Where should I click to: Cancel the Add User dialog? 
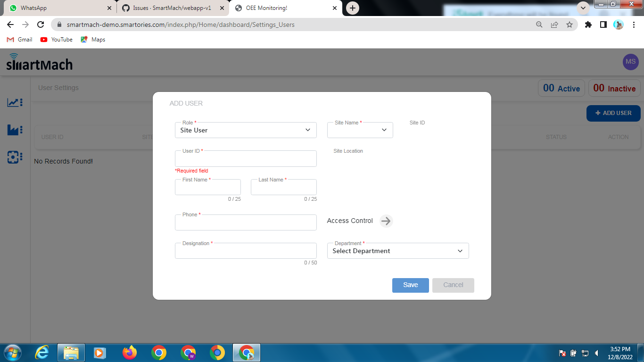(x=453, y=285)
